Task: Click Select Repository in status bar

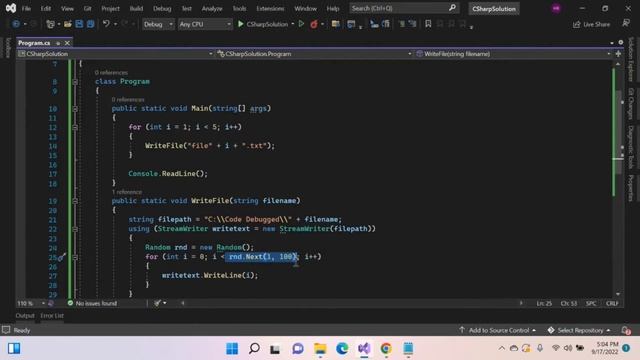Action: pyautogui.click(x=579, y=330)
